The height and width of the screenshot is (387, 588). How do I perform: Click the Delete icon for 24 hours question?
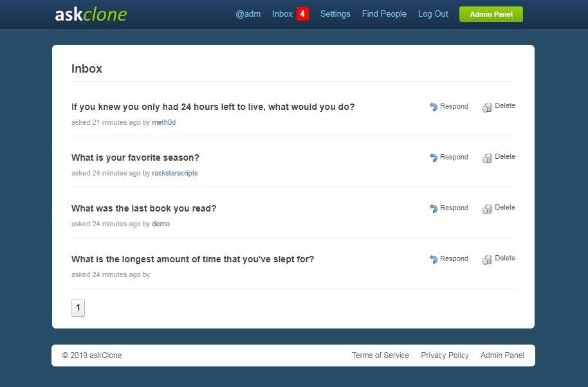point(487,107)
